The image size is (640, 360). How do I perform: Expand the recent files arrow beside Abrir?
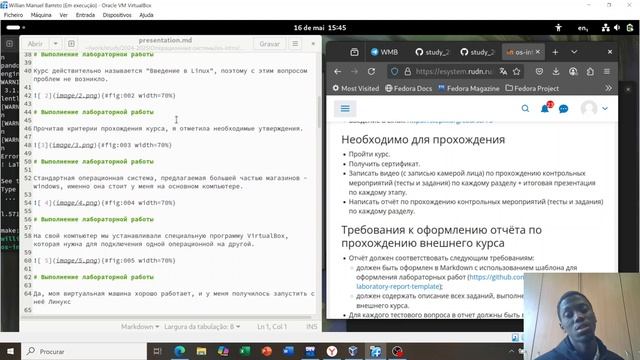[x=56, y=44]
